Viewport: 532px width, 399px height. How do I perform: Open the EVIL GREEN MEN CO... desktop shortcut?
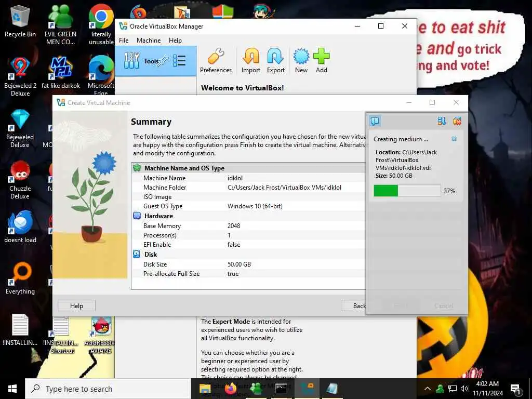(x=60, y=25)
